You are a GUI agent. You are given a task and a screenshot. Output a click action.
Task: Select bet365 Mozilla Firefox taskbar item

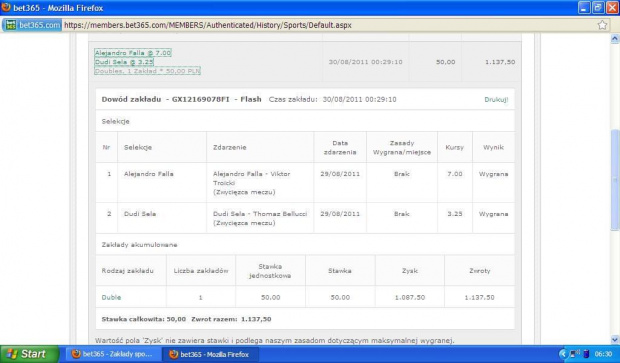[211, 354]
